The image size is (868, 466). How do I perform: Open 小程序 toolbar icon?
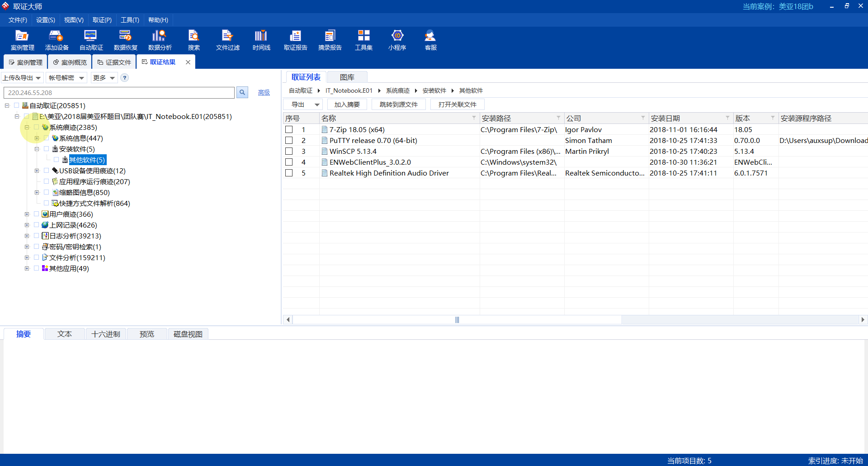point(397,40)
